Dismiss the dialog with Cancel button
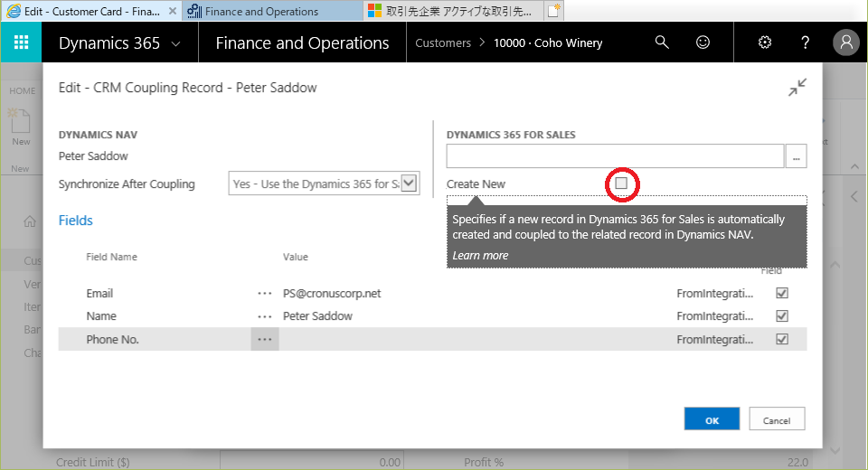The width and height of the screenshot is (868, 470). pos(777,419)
